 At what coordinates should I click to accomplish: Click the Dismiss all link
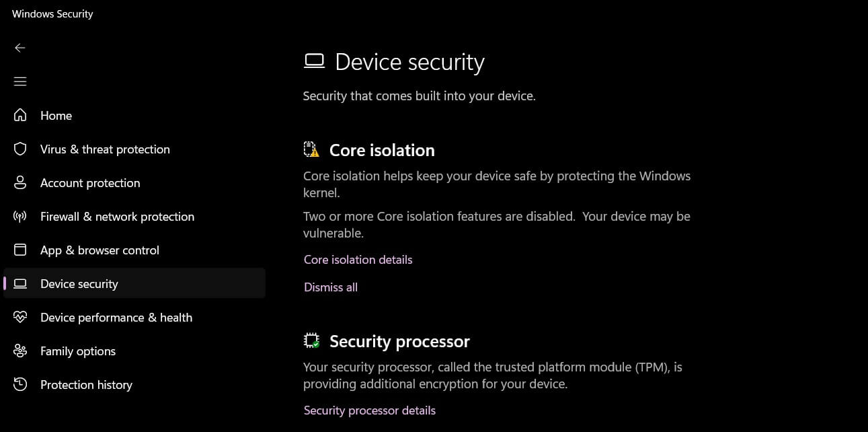(x=331, y=287)
